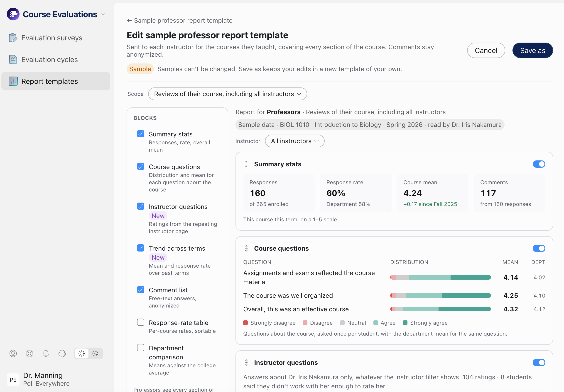
Task: Check the Response-rate table checkbox
Action: (140, 323)
